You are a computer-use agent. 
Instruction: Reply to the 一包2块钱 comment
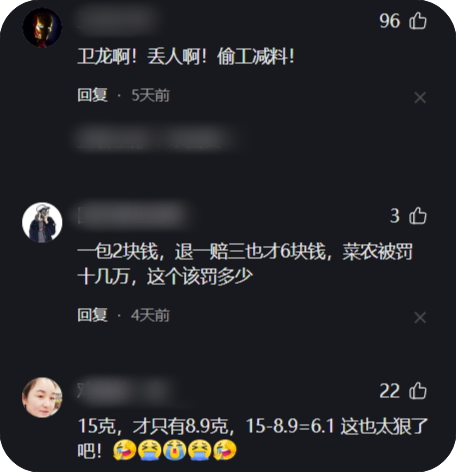click(x=92, y=315)
